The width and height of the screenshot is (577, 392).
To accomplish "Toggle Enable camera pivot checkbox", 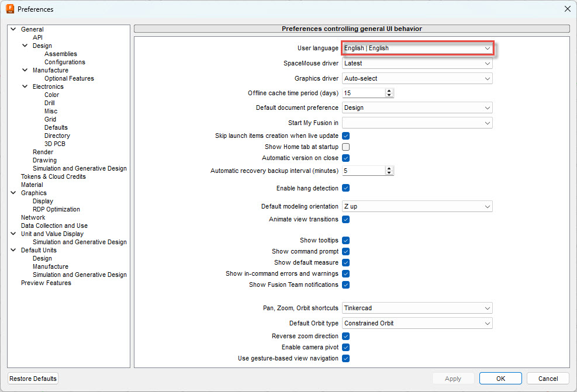I will 345,347.
